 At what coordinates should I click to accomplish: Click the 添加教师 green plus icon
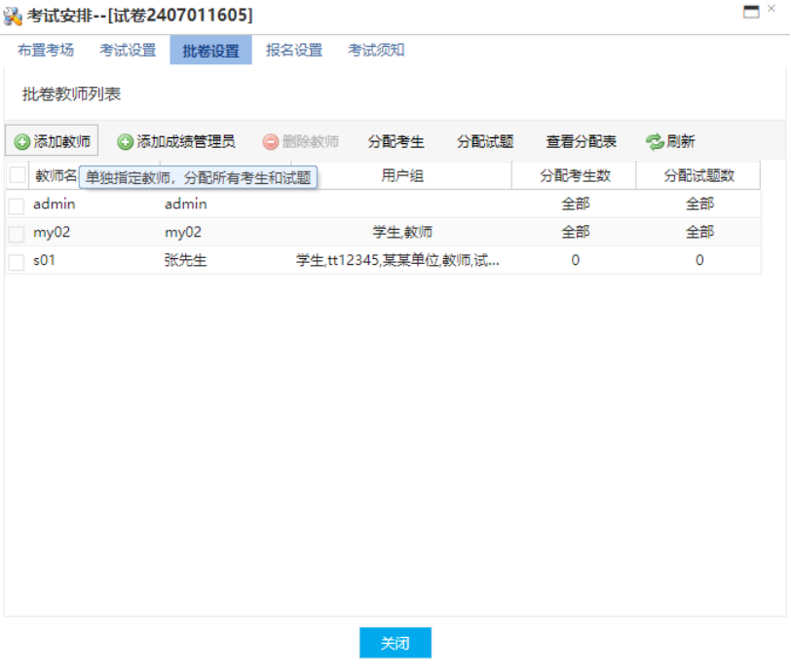(22, 142)
